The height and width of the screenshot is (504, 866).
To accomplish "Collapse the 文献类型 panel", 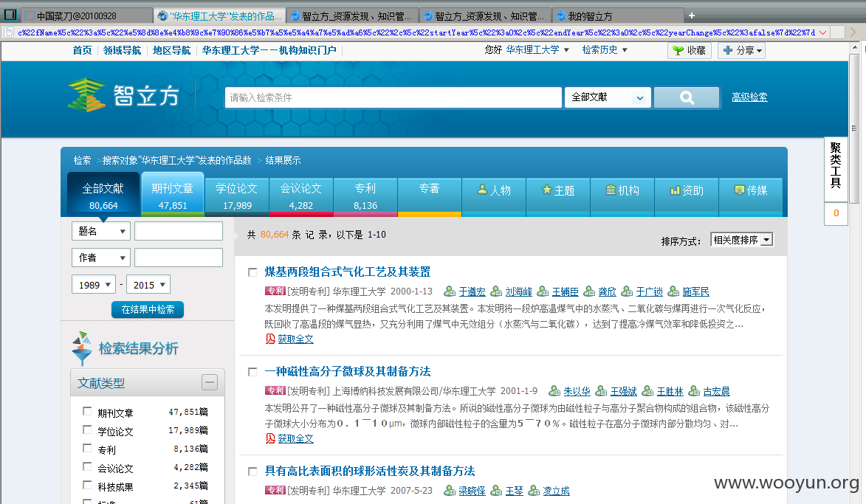I will (210, 382).
